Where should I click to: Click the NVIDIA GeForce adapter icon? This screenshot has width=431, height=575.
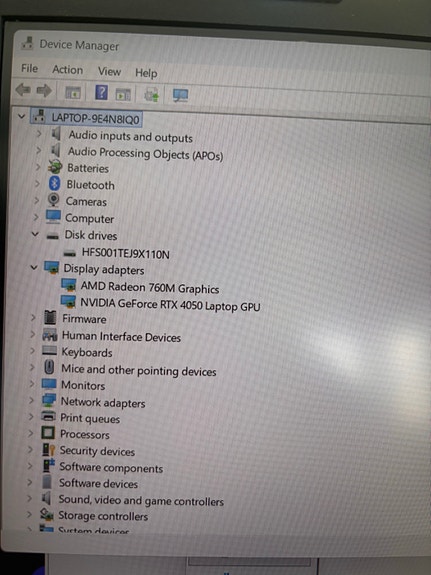point(68,302)
